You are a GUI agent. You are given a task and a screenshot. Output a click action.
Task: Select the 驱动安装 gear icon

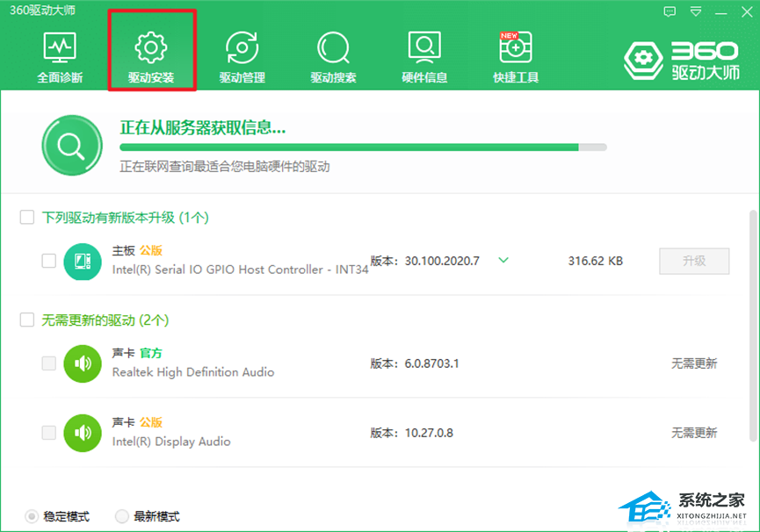coord(151,48)
